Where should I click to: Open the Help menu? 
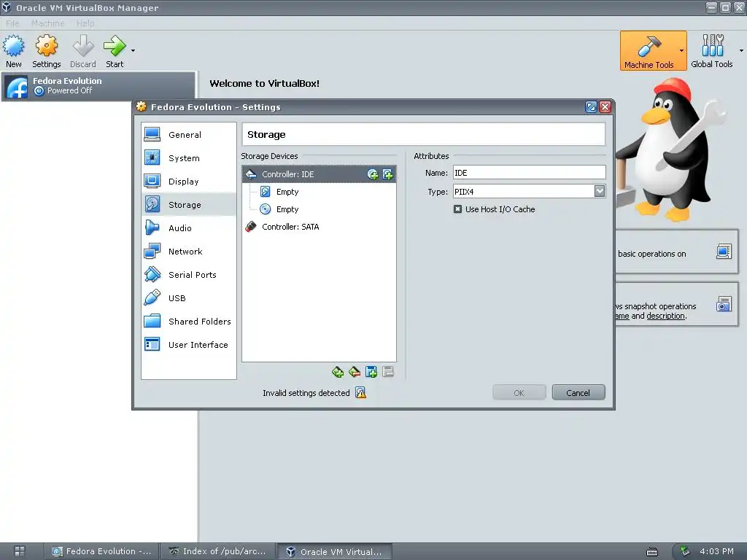pyautogui.click(x=85, y=23)
